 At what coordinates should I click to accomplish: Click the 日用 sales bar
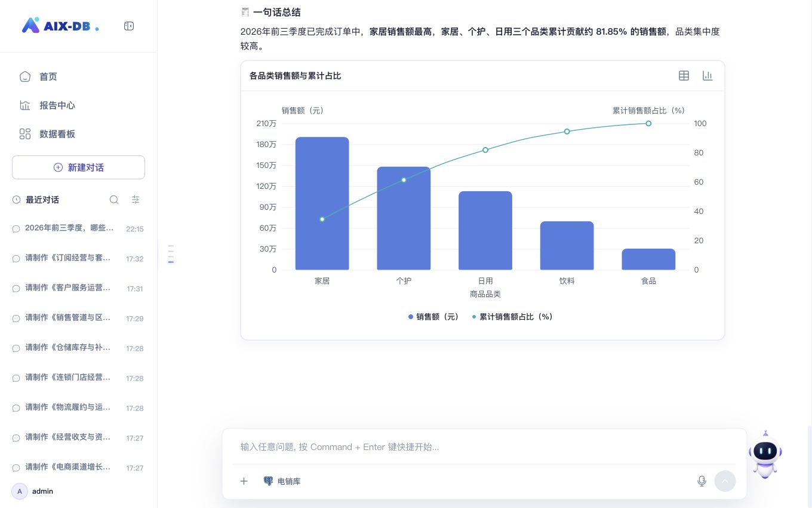pyautogui.click(x=485, y=231)
